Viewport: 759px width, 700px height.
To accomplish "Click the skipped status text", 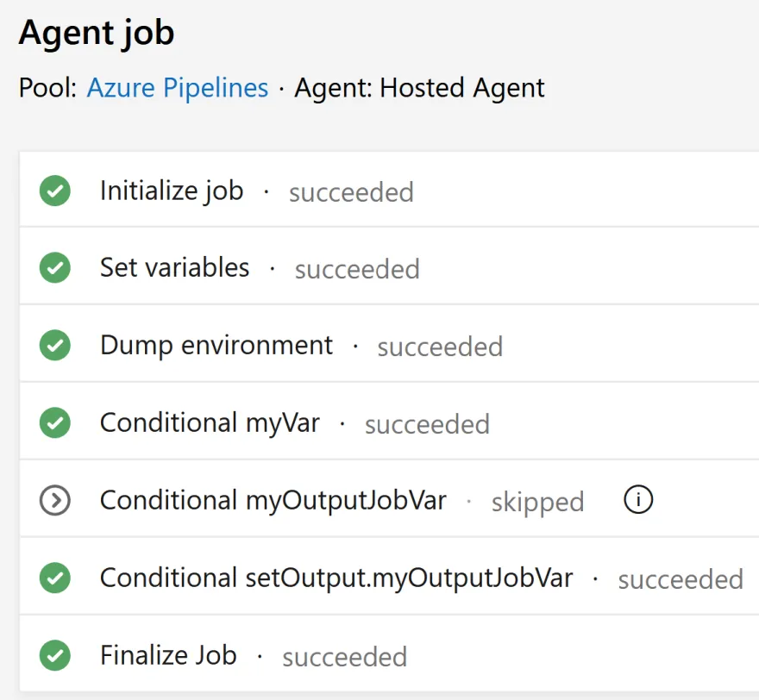I will 537,502.
